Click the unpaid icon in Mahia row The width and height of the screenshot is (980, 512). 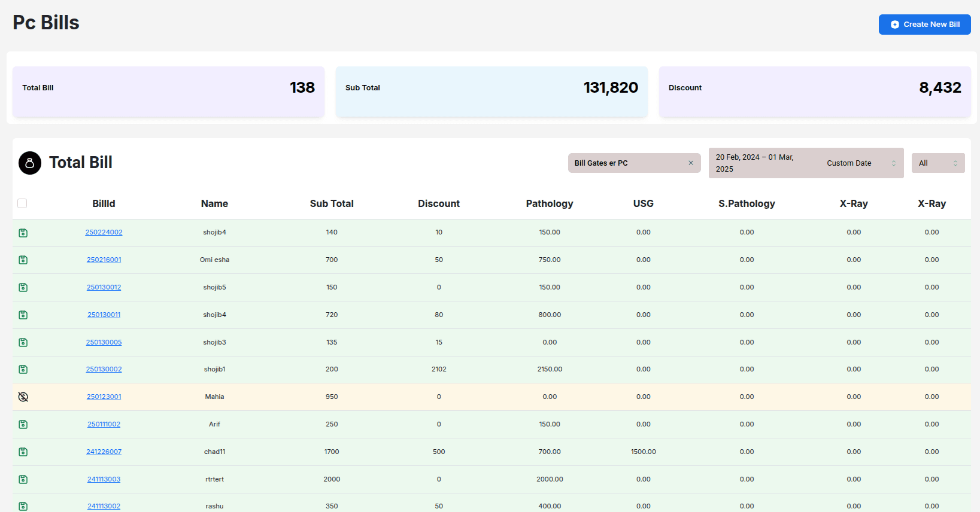23,397
